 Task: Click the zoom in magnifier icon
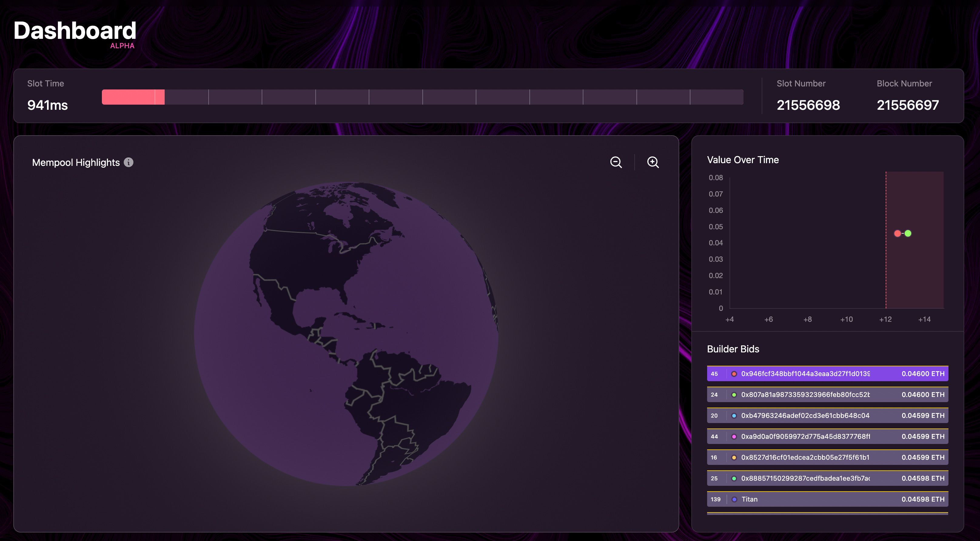click(653, 162)
